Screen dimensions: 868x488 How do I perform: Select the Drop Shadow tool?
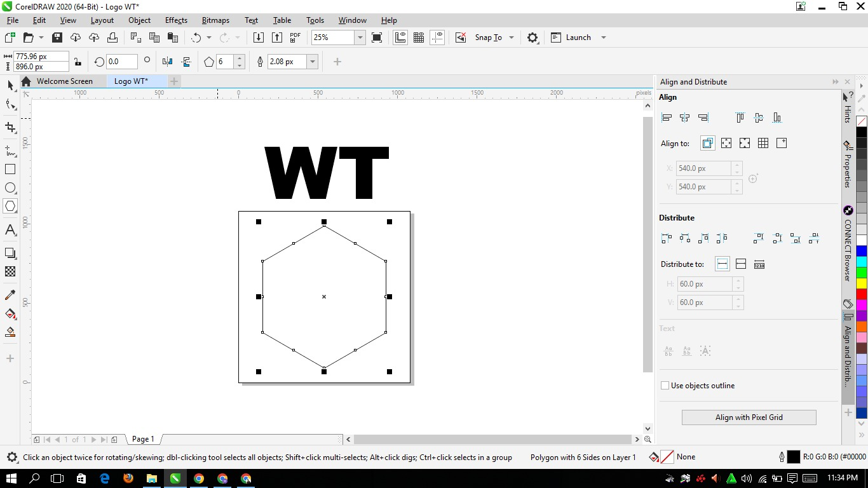[x=10, y=253]
